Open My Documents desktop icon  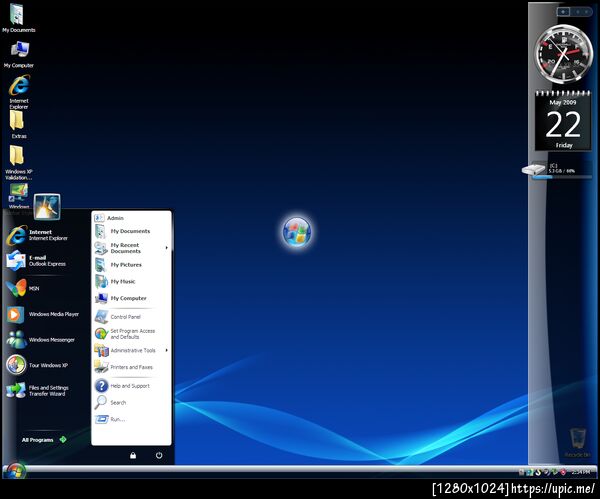[18, 18]
